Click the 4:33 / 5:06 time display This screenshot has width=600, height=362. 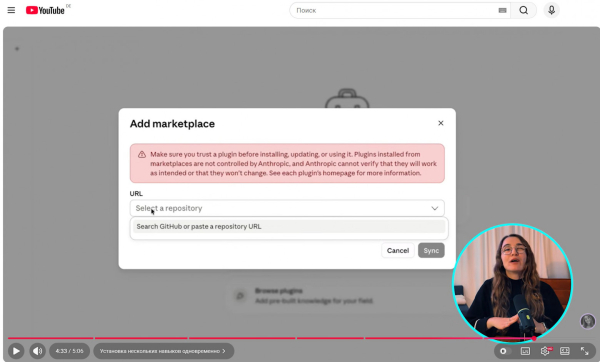point(69,351)
